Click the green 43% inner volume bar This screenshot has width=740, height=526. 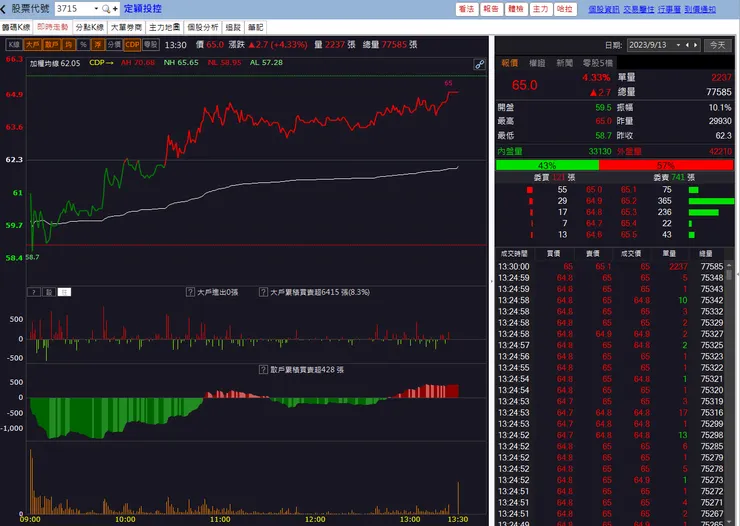(547, 165)
